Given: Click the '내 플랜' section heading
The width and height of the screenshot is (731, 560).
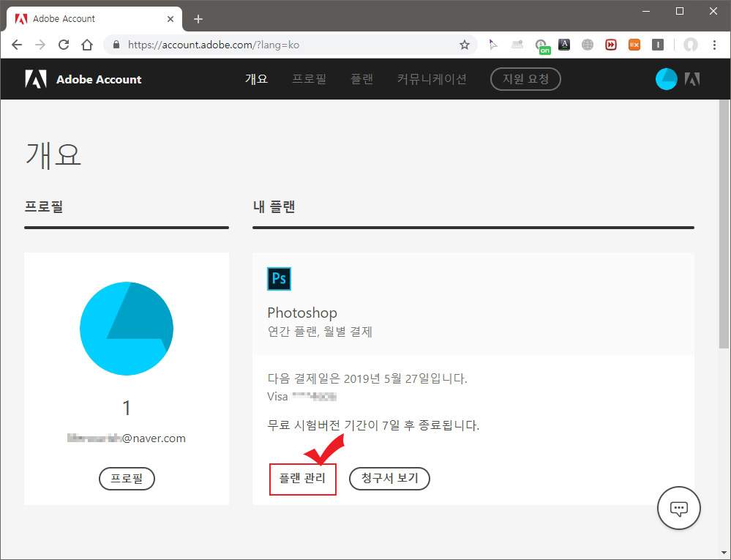Looking at the screenshot, I should point(274,206).
